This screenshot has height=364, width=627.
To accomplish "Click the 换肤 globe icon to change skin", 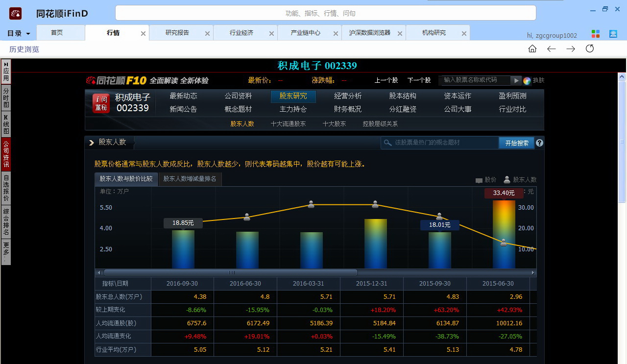I will 528,80.
